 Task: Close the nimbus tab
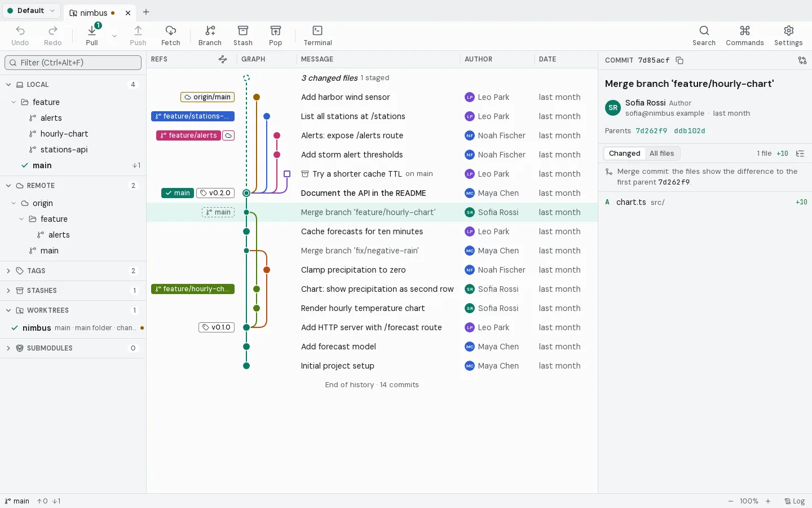pyautogui.click(x=128, y=12)
